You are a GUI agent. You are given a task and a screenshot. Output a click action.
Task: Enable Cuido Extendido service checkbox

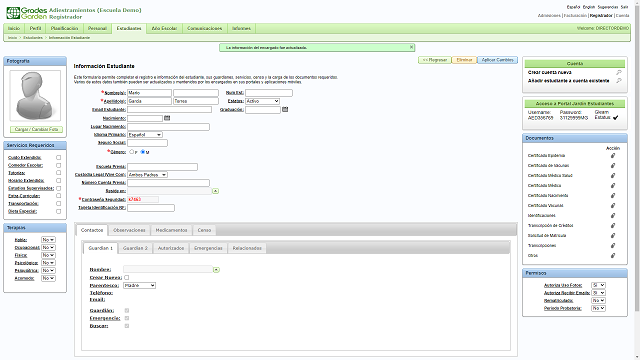tap(58, 158)
